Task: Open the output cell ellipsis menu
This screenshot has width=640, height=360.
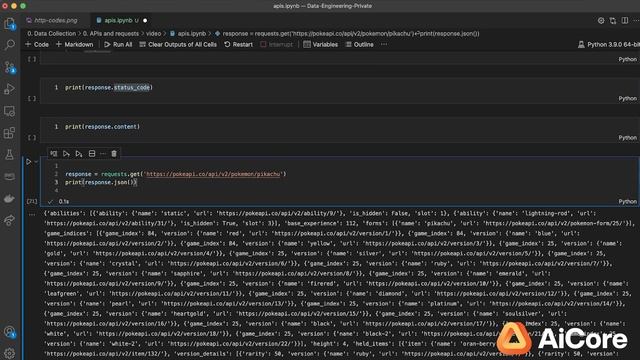Action: (32, 214)
